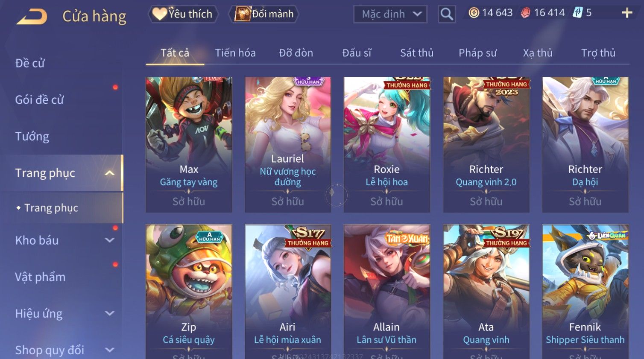Click the chest icon in Đổi mảnh
This screenshot has width=644, height=359.
coord(242,14)
